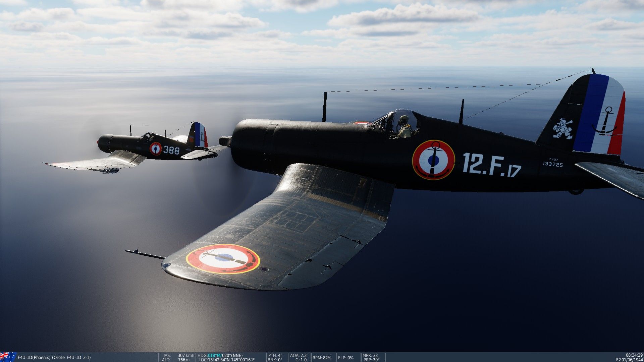Click the MPR 33 manifold pressure value
This screenshot has width=644, height=362.
(x=370, y=355)
